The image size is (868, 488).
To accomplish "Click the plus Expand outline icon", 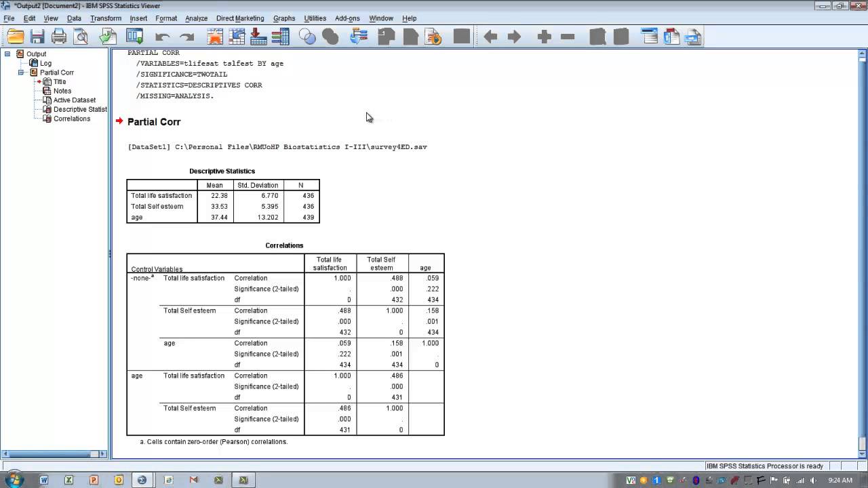I will (544, 37).
